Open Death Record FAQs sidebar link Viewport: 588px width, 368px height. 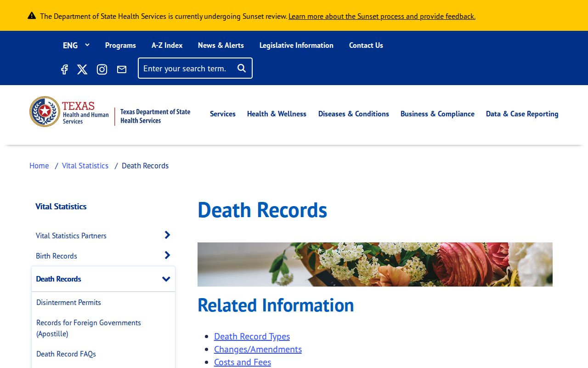tap(66, 354)
